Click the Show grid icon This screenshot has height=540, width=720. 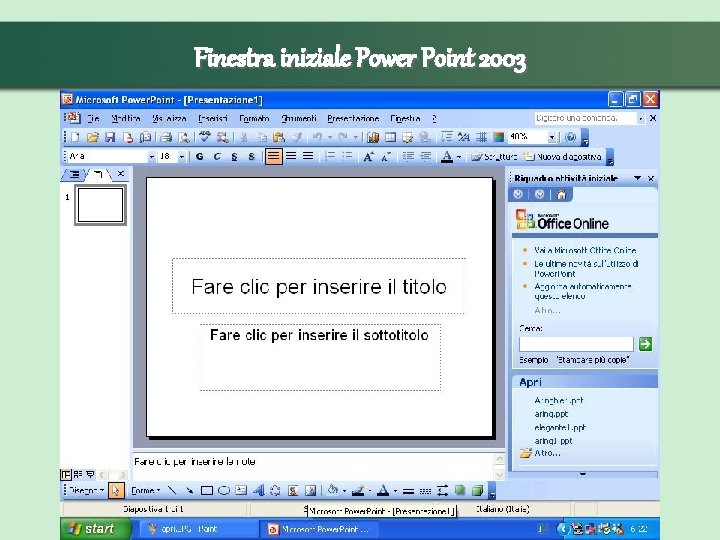tap(481, 137)
